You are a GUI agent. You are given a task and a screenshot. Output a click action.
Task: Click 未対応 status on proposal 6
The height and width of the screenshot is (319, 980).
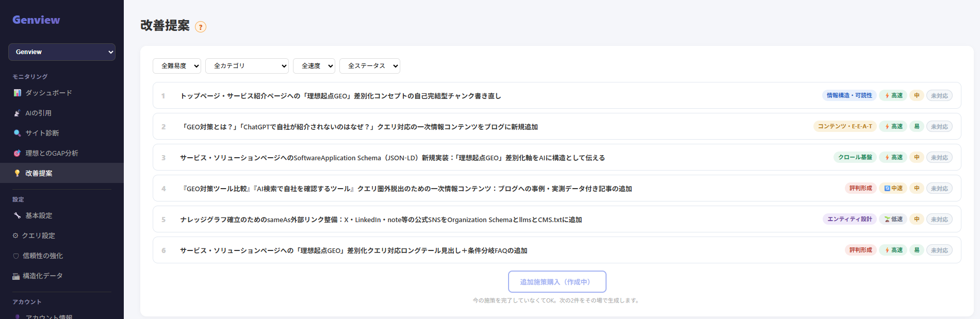coord(939,250)
